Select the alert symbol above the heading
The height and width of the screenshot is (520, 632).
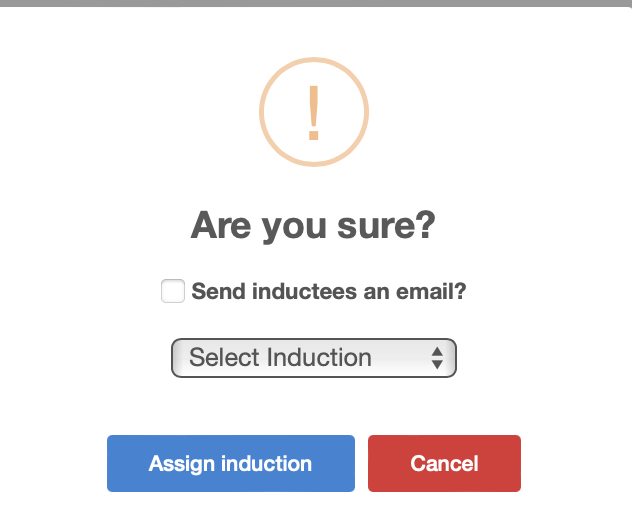click(314, 112)
